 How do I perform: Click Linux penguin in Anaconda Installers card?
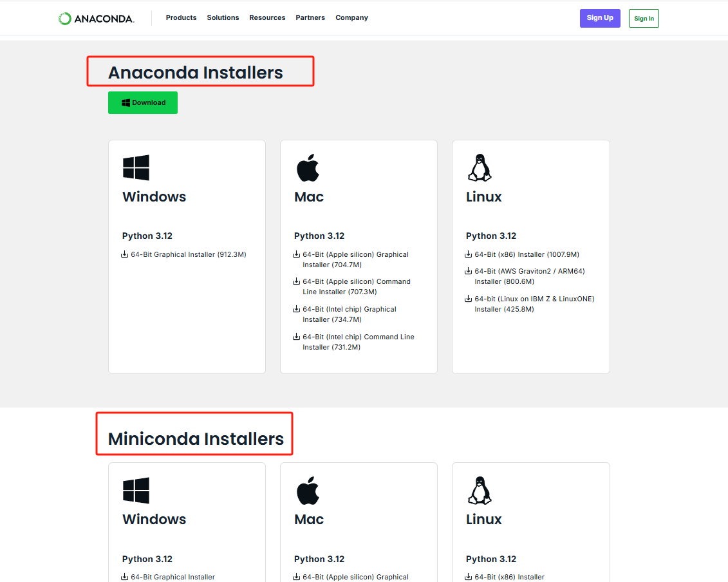tap(480, 167)
